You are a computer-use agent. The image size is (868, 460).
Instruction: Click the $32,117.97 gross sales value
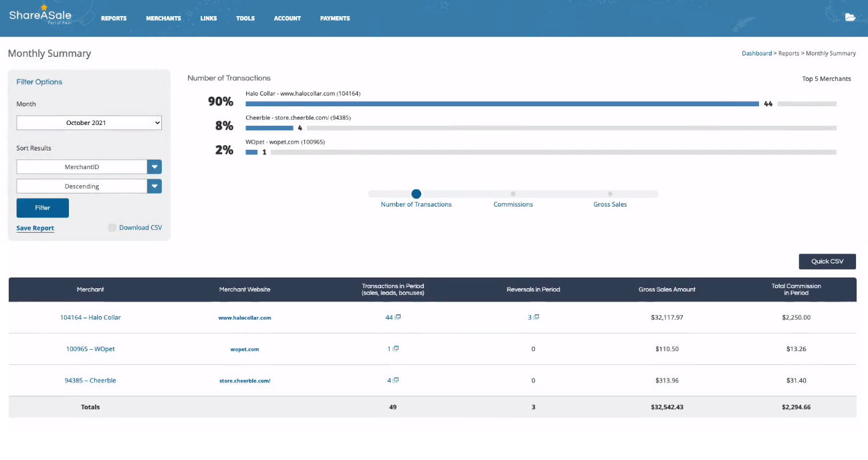[x=667, y=318]
